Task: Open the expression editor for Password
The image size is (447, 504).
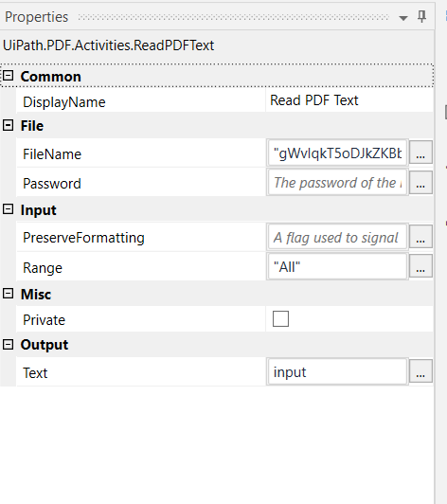Action: tap(420, 182)
